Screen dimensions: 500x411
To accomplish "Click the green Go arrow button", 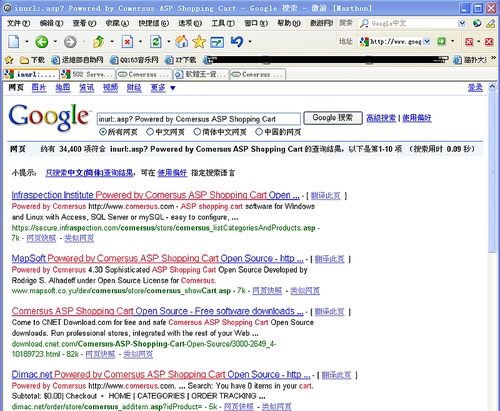I will 442,41.
